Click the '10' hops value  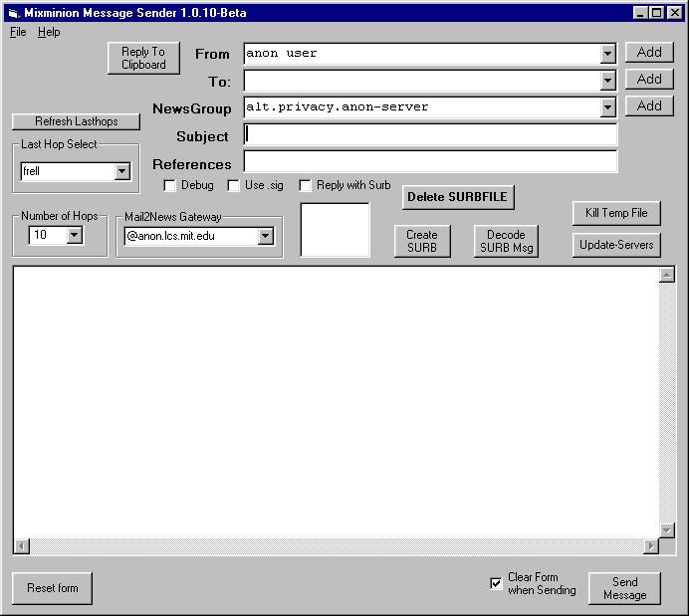tap(40, 235)
